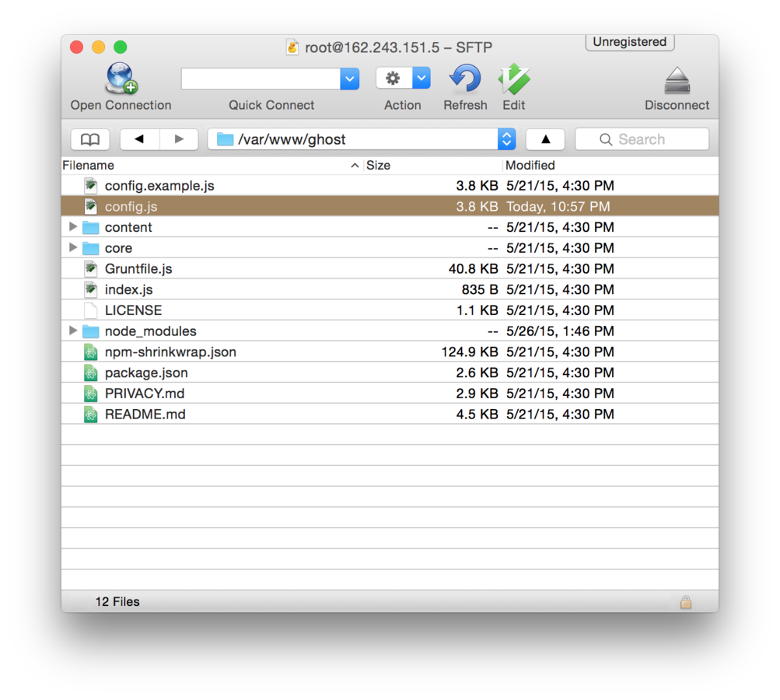Go back with the left arrow
Viewport: 780px width, 700px height.
point(139,139)
